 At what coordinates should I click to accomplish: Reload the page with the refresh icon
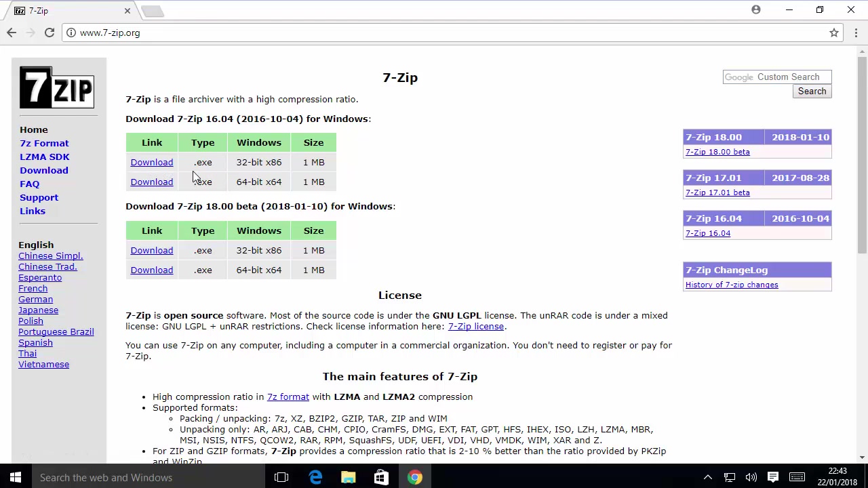tap(50, 33)
